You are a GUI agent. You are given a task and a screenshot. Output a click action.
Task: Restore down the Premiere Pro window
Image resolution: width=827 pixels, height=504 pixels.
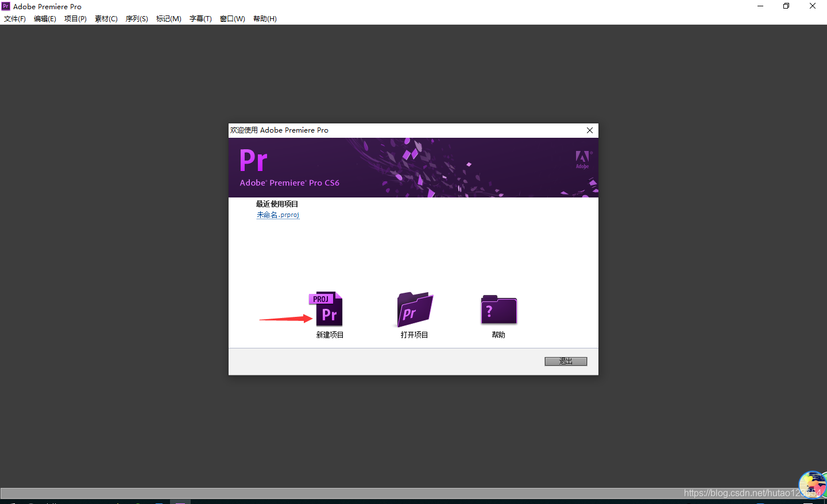[x=786, y=6]
